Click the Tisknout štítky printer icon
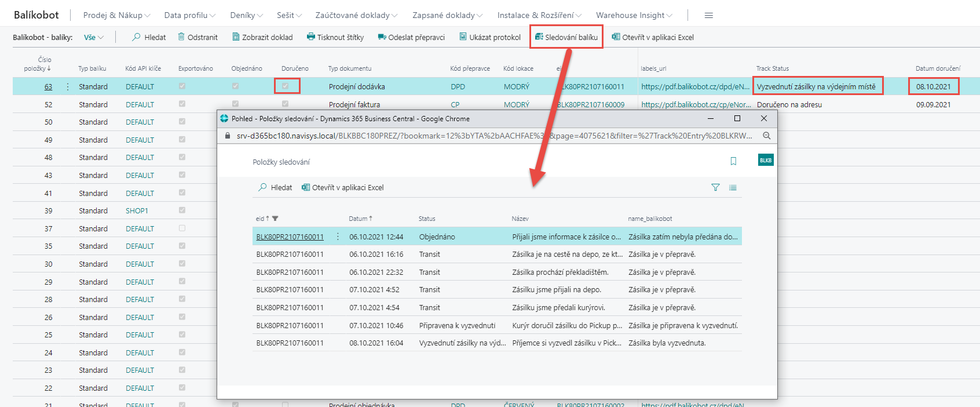The width and height of the screenshot is (980, 407). pyautogui.click(x=311, y=37)
